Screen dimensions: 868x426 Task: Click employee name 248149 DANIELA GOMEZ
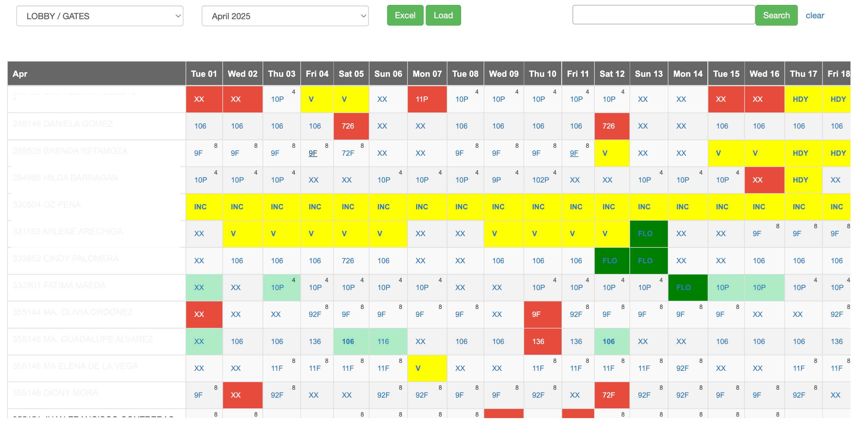click(x=63, y=124)
